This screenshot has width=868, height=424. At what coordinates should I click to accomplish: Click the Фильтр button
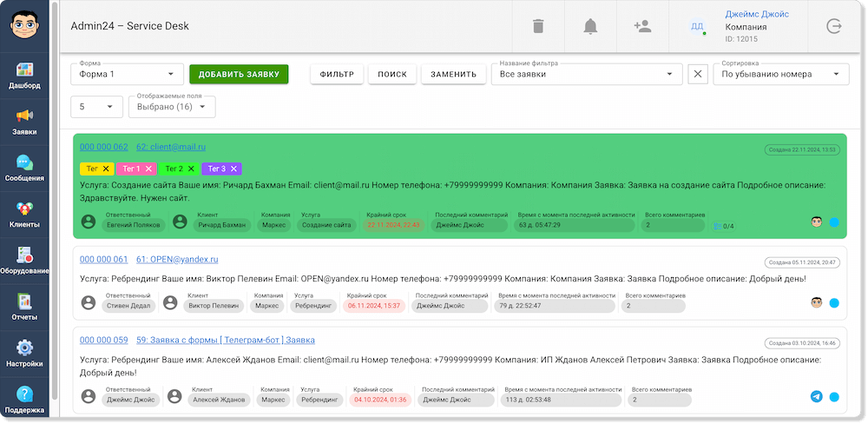337,75
